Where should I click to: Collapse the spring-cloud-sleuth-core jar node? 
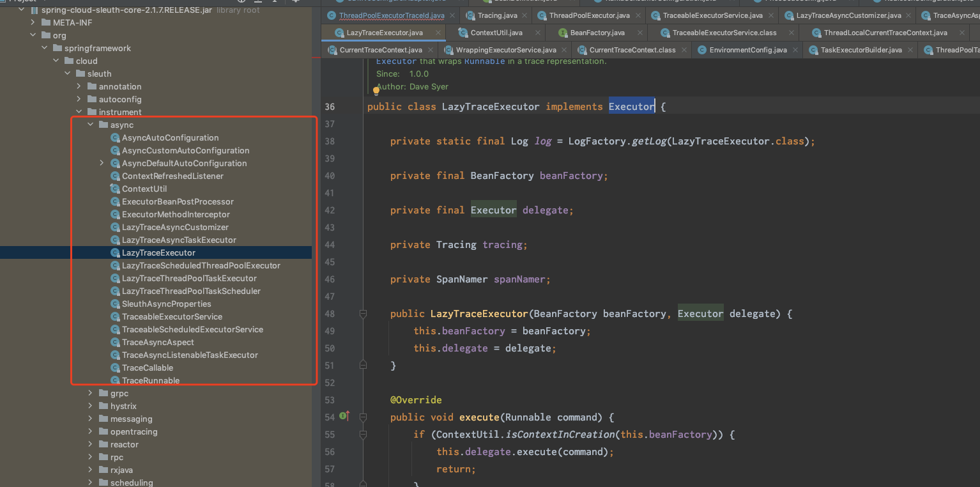tap(22, 10)
